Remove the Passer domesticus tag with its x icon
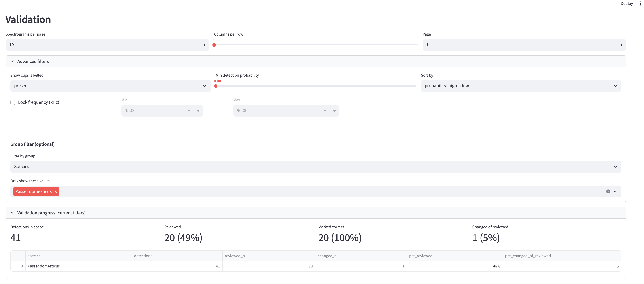Viewport: 644px width, 284px height. pos(55,191)
